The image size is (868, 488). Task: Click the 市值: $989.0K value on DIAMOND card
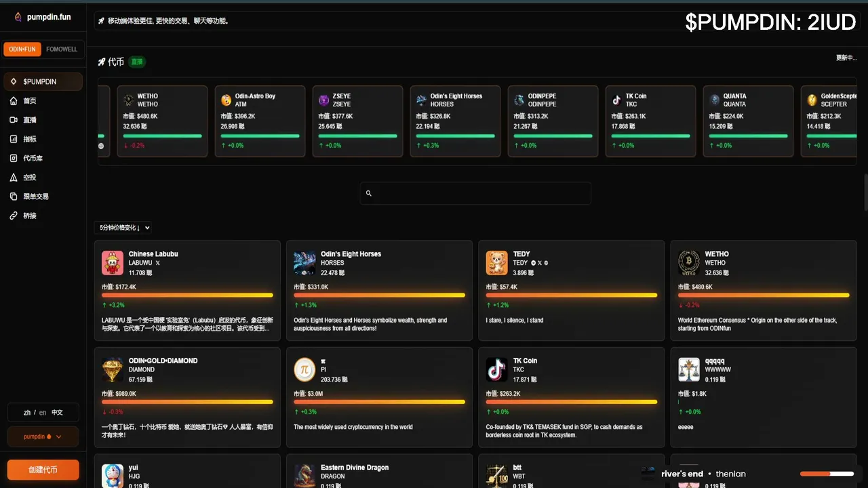[x=119, y=394]
